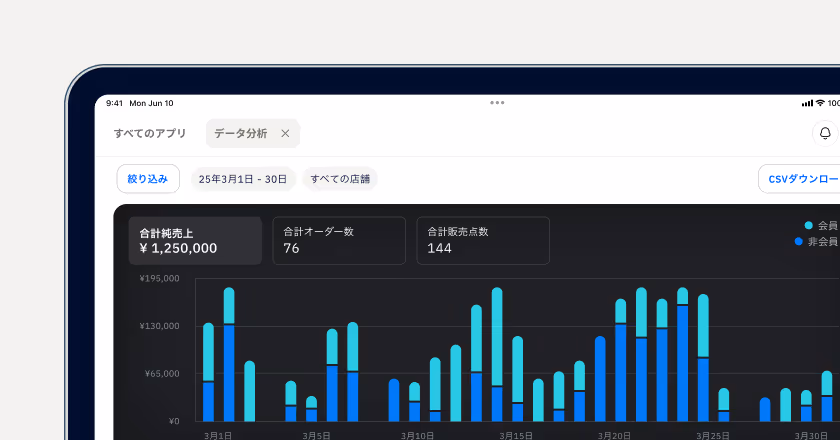This screenshot has height=440, width=840.
Task: Click the ¥0 axis label
Action: tap(174, 421)
